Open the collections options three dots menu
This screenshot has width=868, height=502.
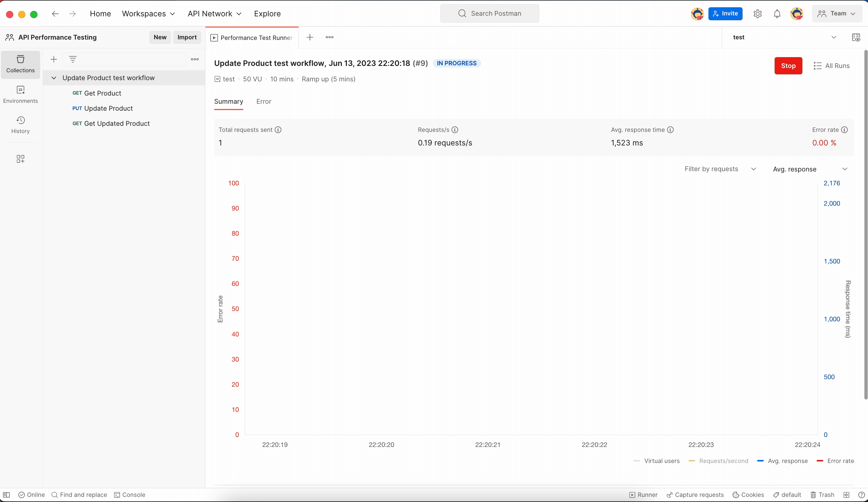click(x=195, y=59)
